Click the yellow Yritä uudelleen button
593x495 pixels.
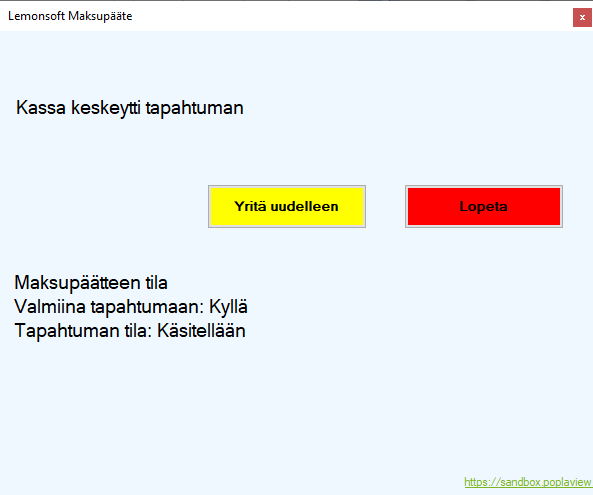click(x=287, y=206)
